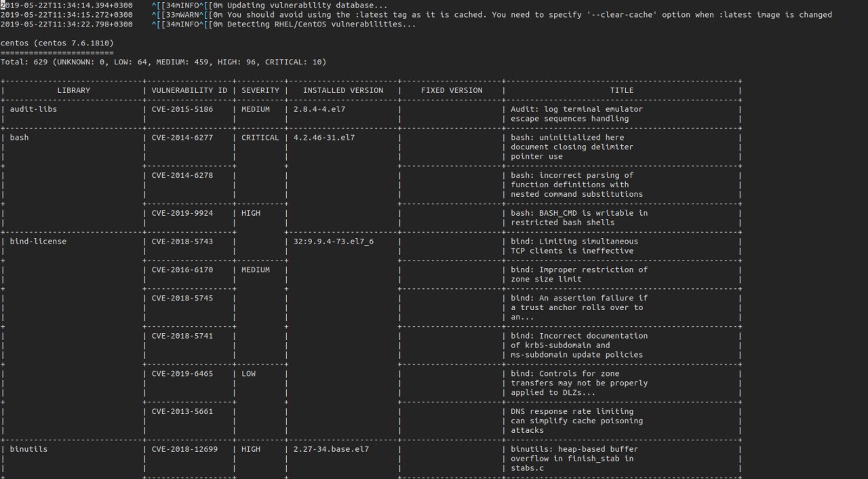
Task: Click the bind-license library name
Action: [38, 242]
